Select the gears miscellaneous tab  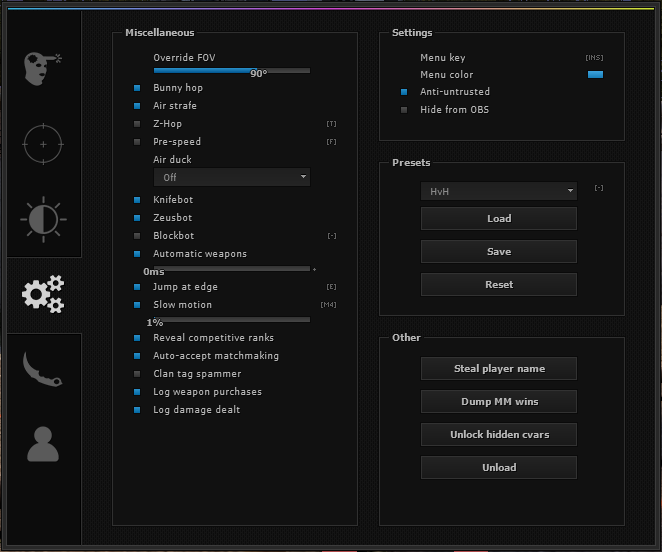tap(42, 294)
